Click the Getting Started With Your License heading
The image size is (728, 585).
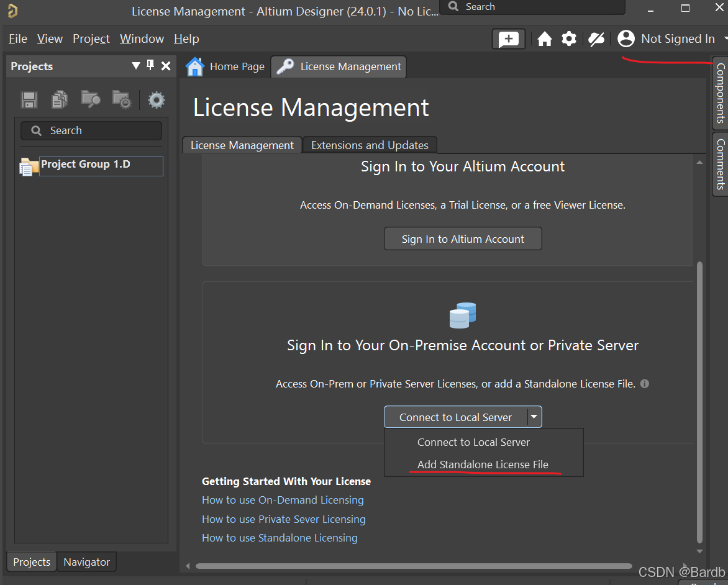tap(286, 481)
